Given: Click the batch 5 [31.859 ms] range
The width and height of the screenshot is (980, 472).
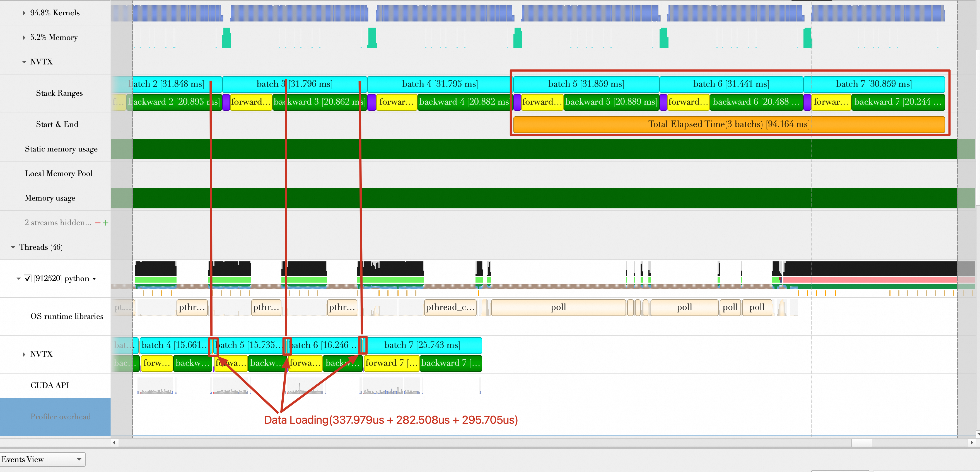Looking at the screenshot, I should pos(585,84).
